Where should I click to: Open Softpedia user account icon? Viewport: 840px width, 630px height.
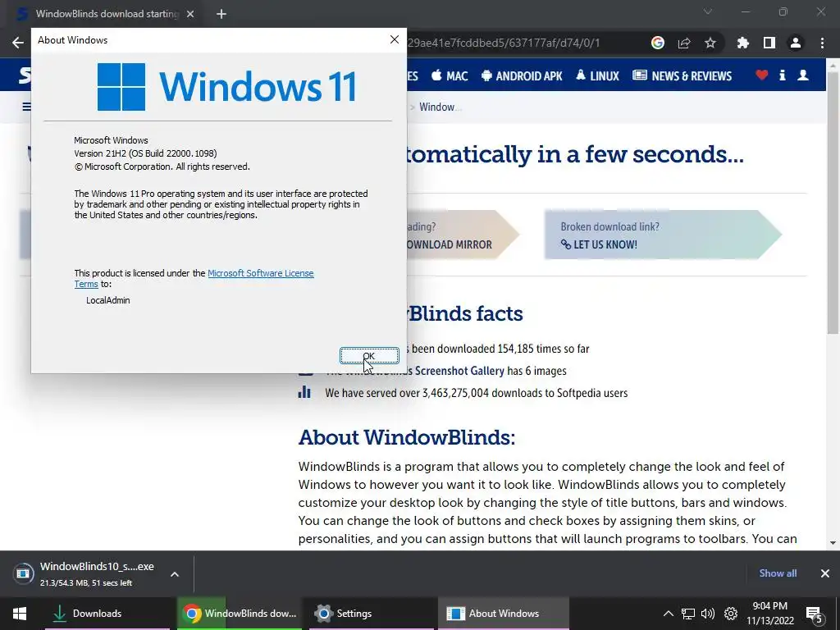[803, 75]
